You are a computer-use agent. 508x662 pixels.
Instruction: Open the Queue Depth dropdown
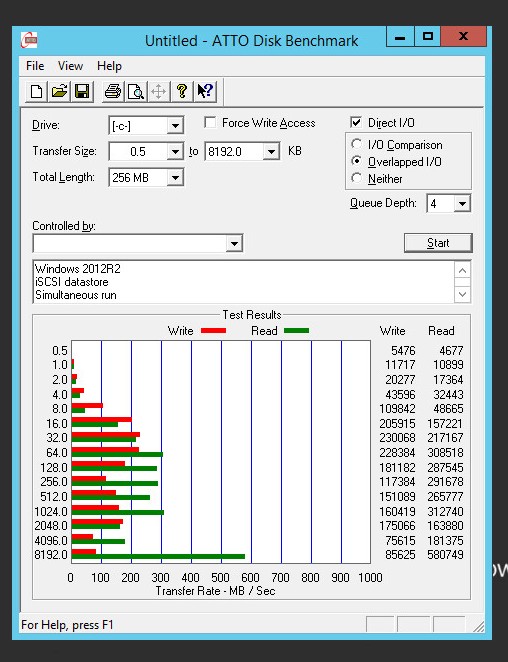(x=462, y=204)
